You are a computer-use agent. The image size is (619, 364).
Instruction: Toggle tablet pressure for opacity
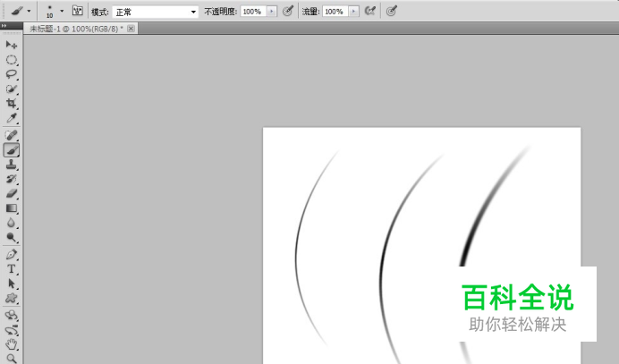pyautogui.click(x=288, y=11)
